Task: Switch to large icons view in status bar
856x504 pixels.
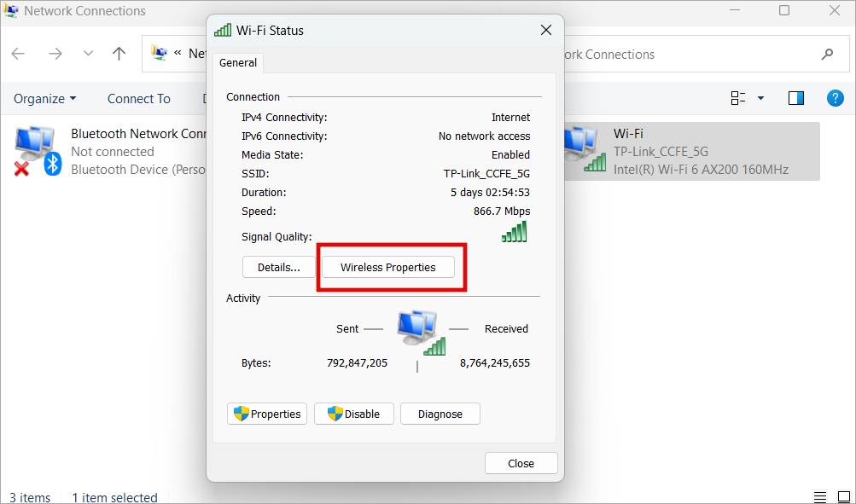Action: [842, 496]
